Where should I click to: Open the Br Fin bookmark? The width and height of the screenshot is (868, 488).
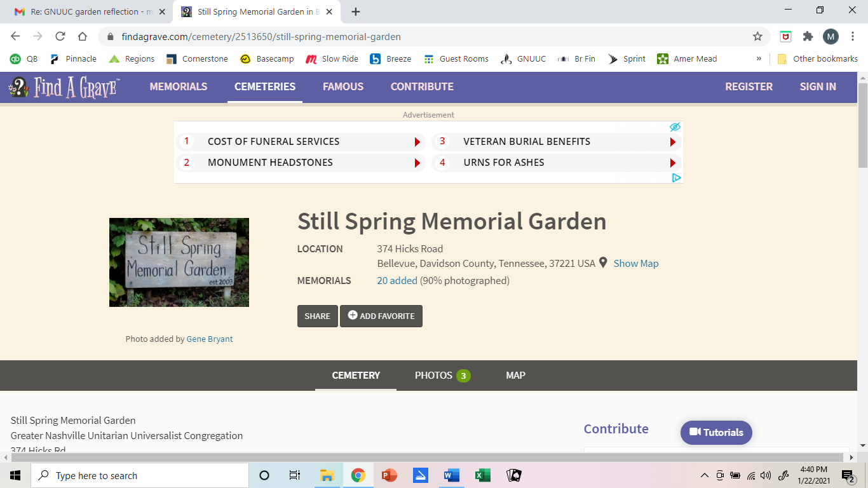tap(576, 58)
